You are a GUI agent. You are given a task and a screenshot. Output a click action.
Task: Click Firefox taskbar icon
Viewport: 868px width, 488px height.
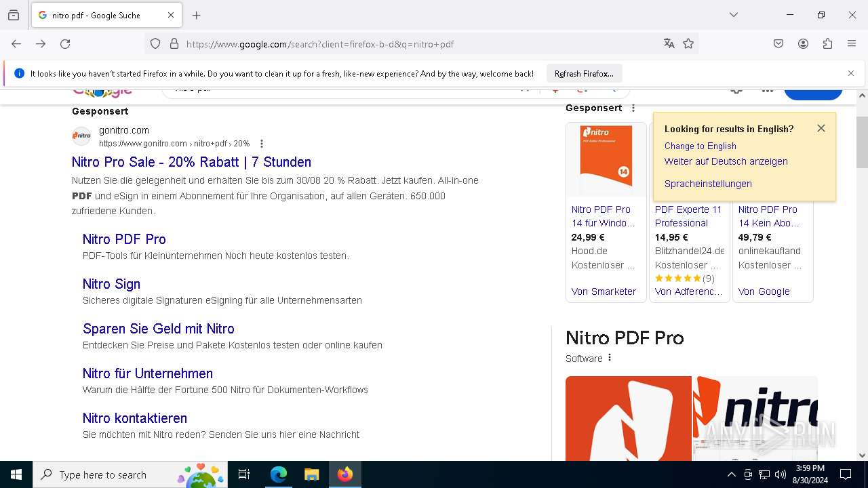(345, 474)
